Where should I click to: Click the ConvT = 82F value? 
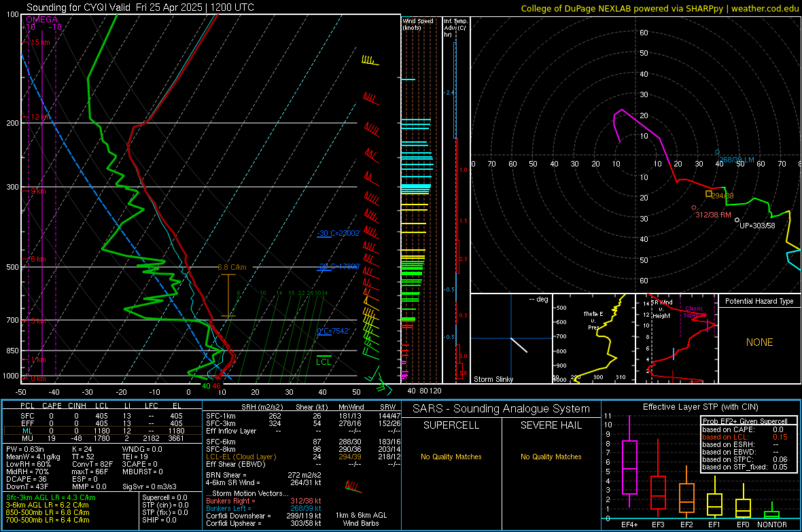tap(92, 465)
